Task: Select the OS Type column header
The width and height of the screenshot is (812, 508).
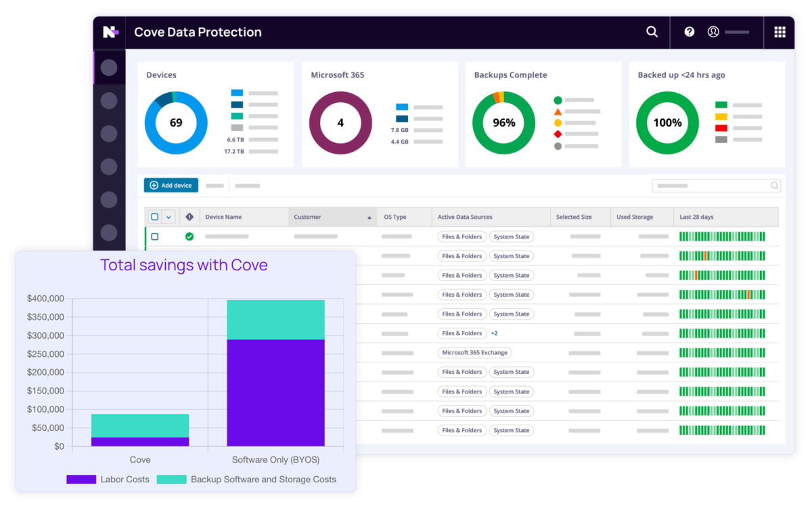Action: 396,217
